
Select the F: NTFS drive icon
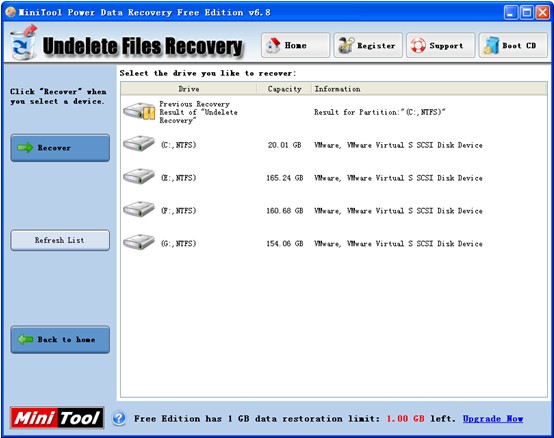coord(139,209)
